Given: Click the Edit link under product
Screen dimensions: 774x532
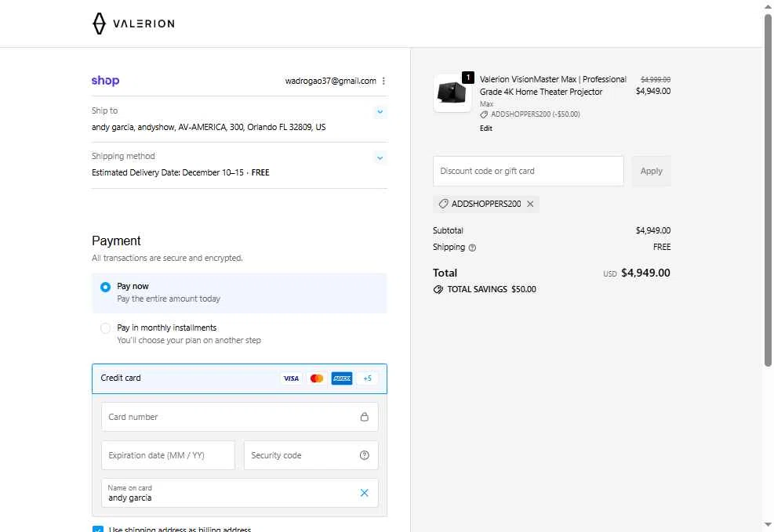Looking at the screenshot, I should click(x=485, y=128).
